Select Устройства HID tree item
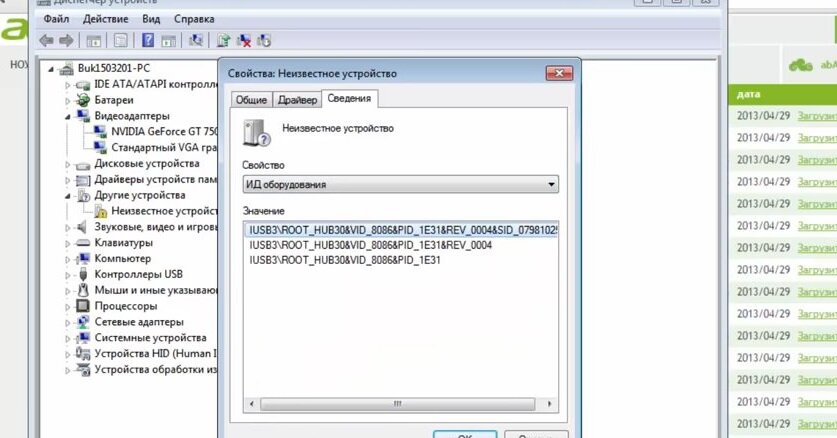837x438 pixels. (x=155, y=353)
